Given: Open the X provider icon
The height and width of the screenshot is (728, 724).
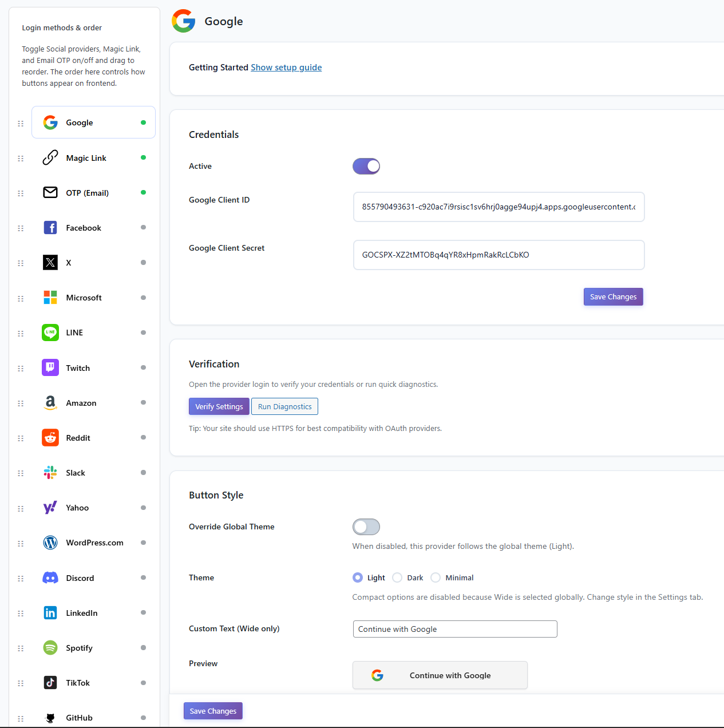Looking at the screenshot, I should click(x=50, y=263).
